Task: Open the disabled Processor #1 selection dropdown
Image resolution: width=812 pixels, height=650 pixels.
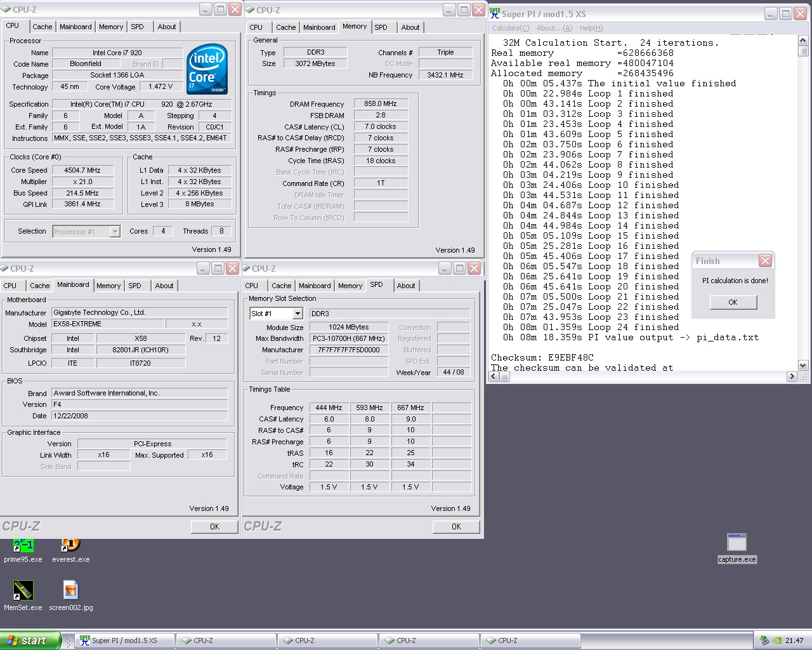Action: click(115, 232)
